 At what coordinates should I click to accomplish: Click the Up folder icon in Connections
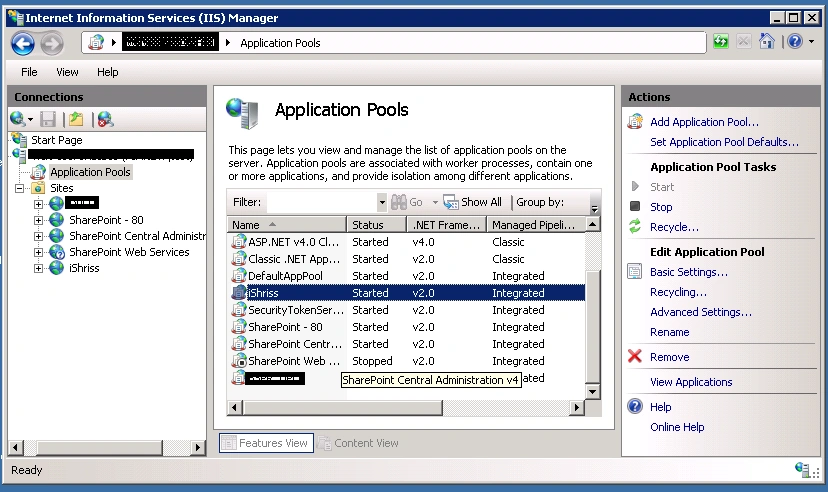point(76,119)
